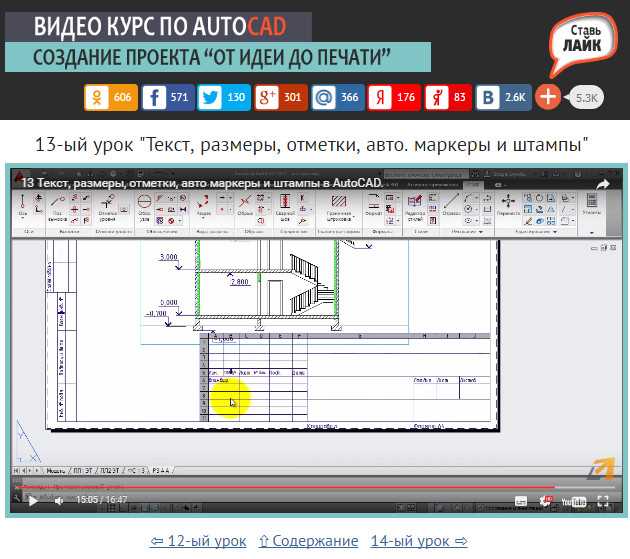This screenshot has height=559, width=630.
Task: Go to next lesson '14-ый урок' link
Action: (x=419, y=541)
